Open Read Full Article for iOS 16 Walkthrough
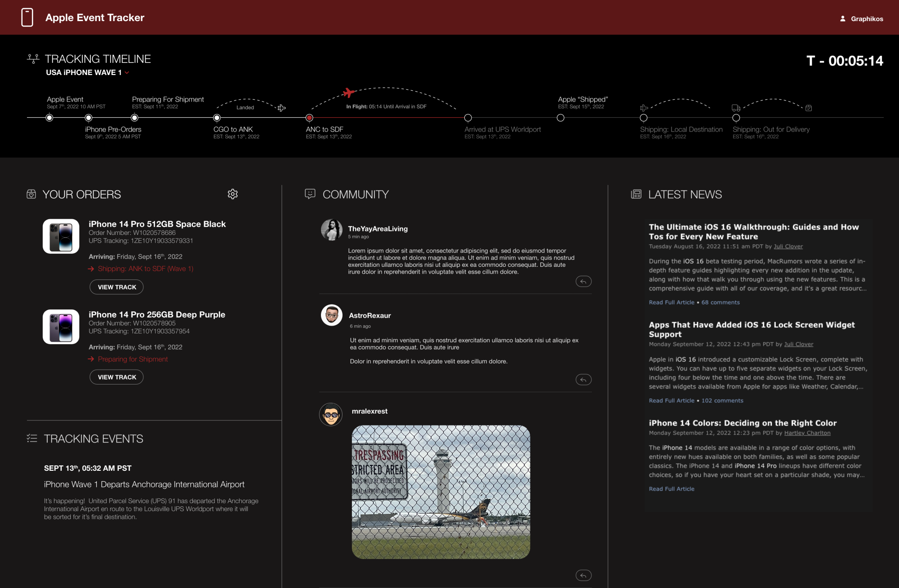Image resolution: width=899 pixels, height=588 pixels. (671, 302)
